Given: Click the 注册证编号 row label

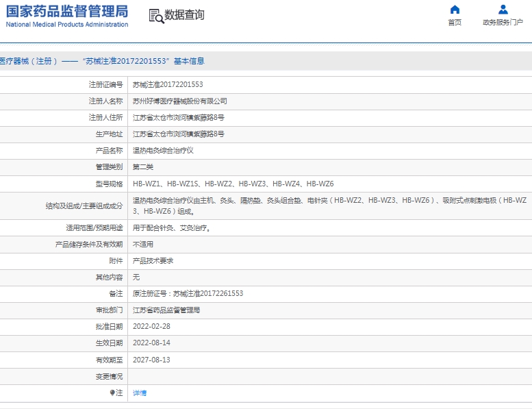Looking at the screenshot, I should pyautogui.click(x=105, y=84).
